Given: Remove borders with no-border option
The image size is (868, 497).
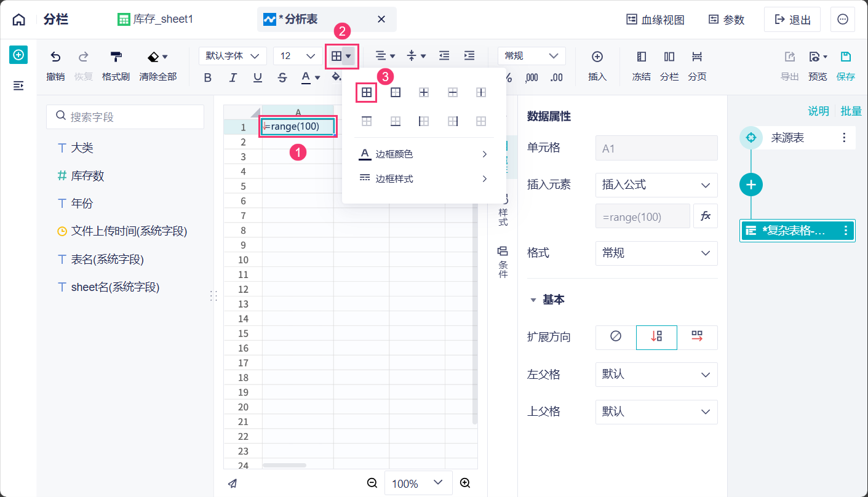Looking at the screenshot, I should [481, 121].
